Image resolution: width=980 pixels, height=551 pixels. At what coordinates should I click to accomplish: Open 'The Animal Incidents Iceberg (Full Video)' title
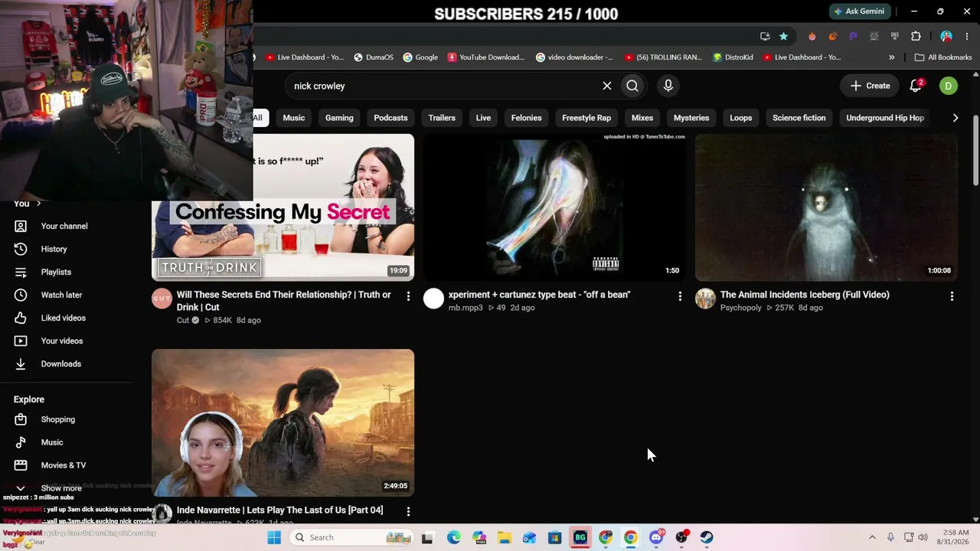point(805,295)
